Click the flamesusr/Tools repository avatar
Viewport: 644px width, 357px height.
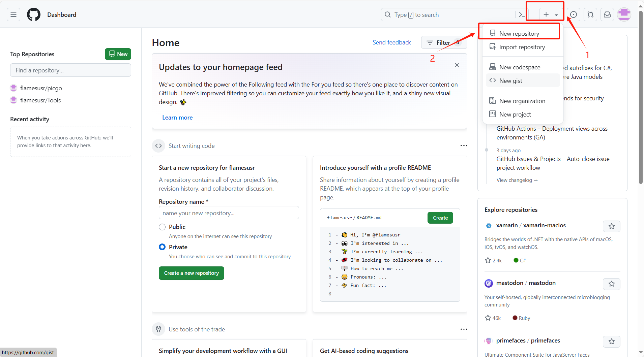13,100
